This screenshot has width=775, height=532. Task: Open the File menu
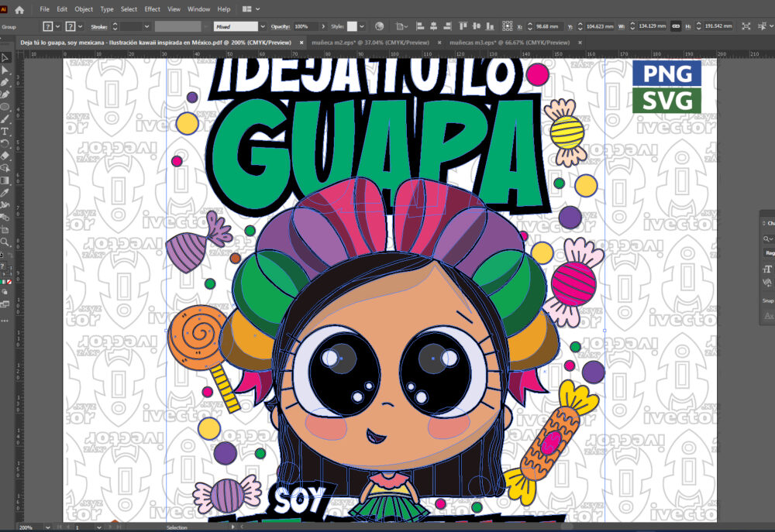coord(44,9)
